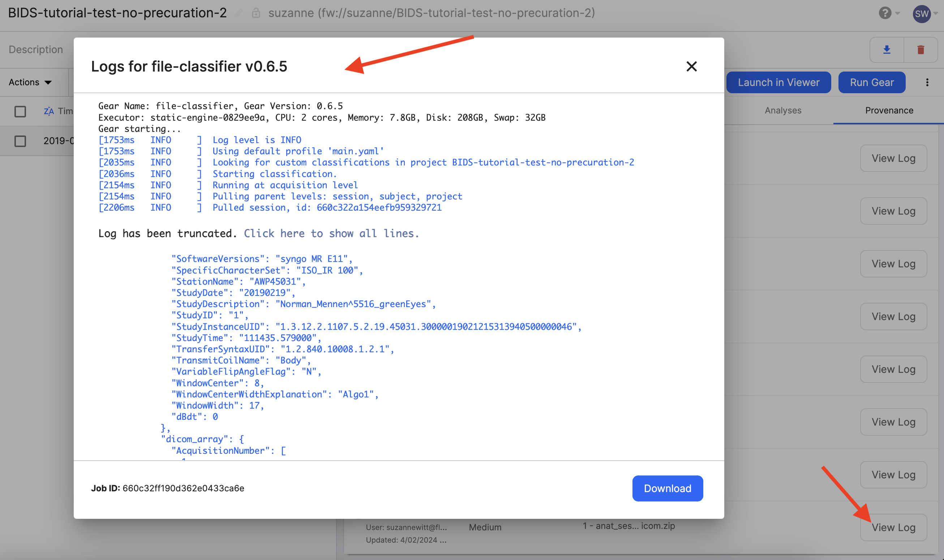Click the red trash delete icon
Viewport: 944px width, 560px height.
[921, 49]
